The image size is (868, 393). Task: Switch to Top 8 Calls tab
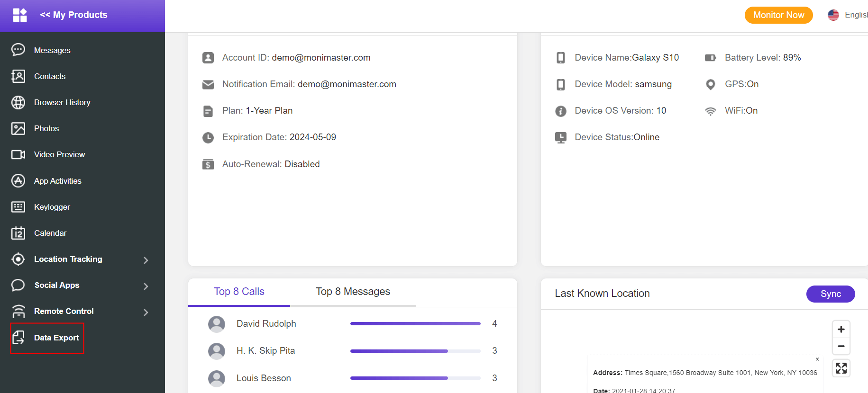pos(239,292)
